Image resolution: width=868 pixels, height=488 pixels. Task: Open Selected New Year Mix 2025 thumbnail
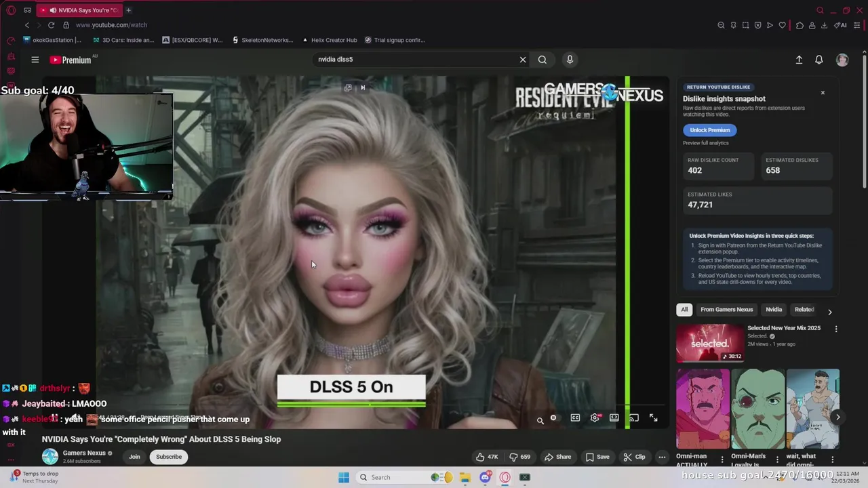709,343
